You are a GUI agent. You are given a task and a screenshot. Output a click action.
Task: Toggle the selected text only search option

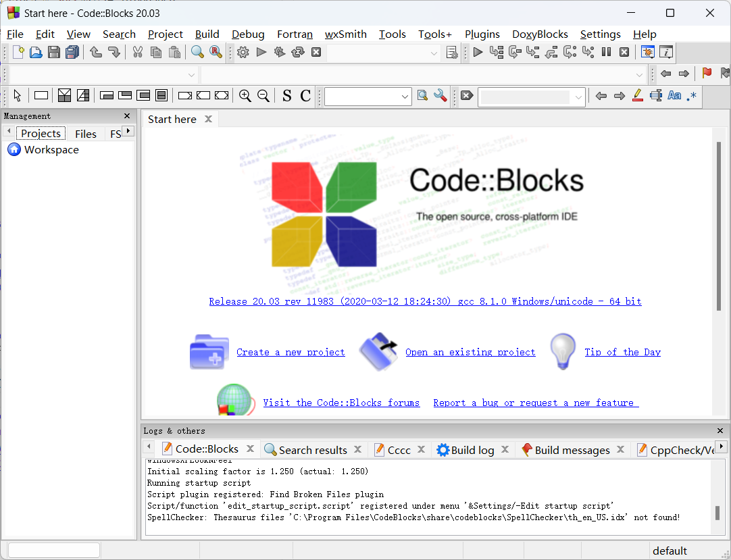coord(656,96)
